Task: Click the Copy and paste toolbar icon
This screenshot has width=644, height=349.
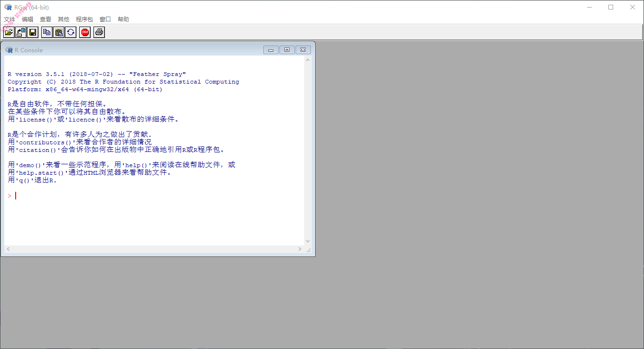Action: [x=71, y=32]
